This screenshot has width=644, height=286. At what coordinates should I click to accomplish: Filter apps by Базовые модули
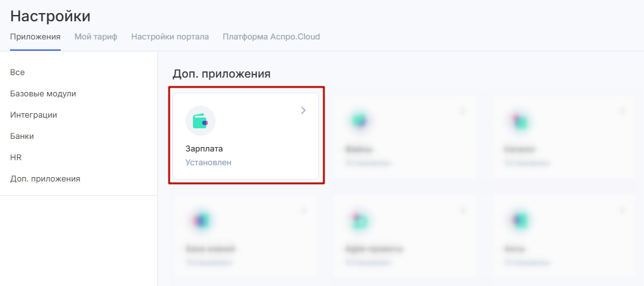click(x=43, y=94)
